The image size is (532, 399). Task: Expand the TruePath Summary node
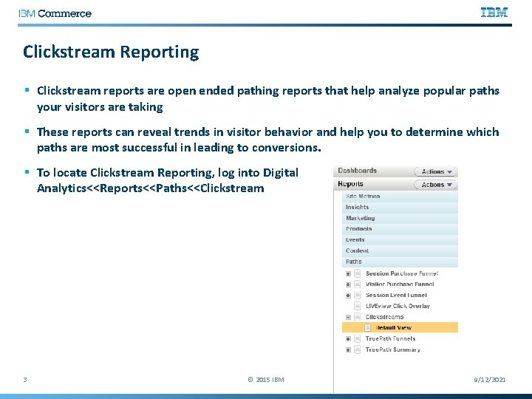tap(348, 349)
